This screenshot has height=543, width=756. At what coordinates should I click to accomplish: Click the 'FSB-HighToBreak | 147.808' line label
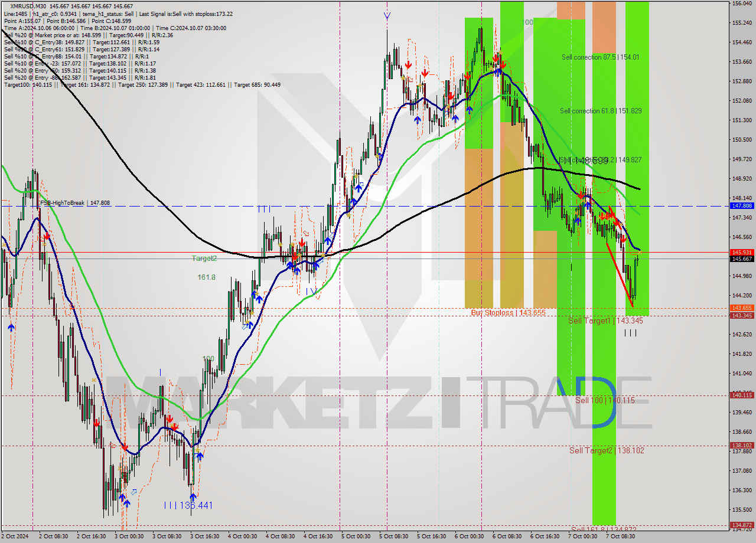pos(75,203)
